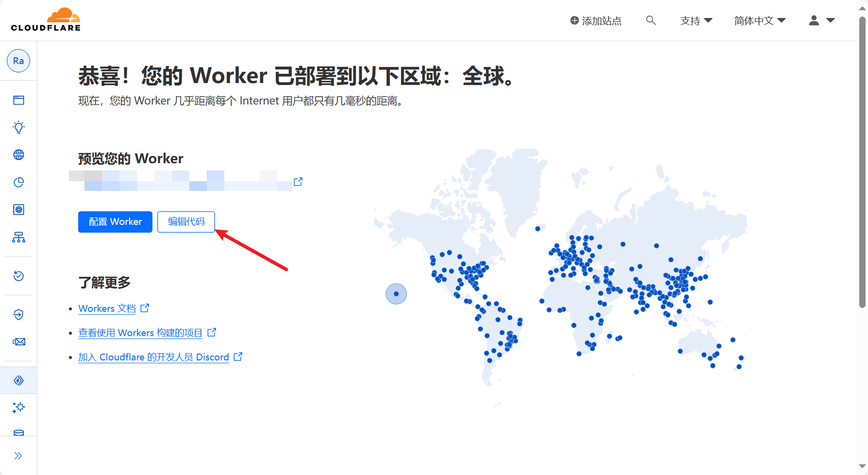
Task: Open the user profile dropdown
Action: coord(821,20)
